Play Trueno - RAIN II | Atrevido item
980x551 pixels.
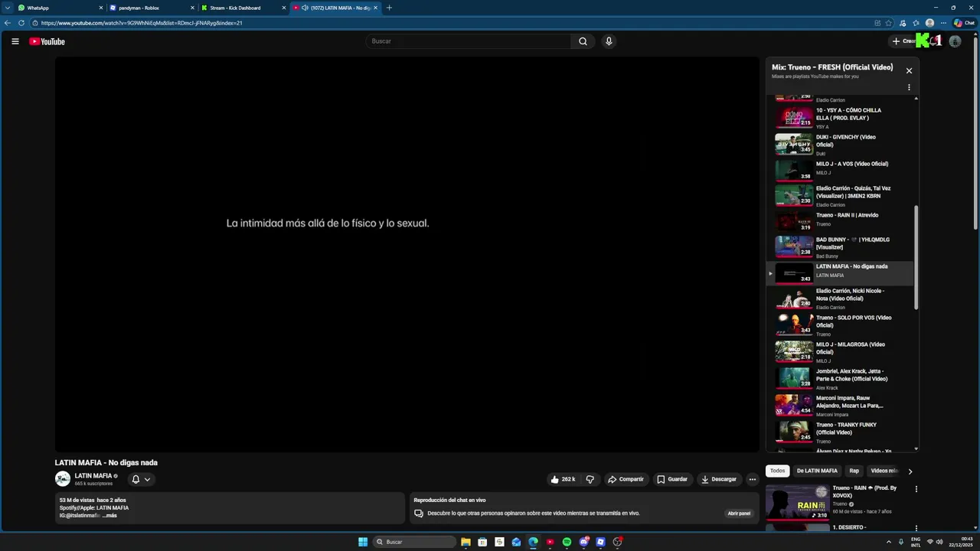840,220
